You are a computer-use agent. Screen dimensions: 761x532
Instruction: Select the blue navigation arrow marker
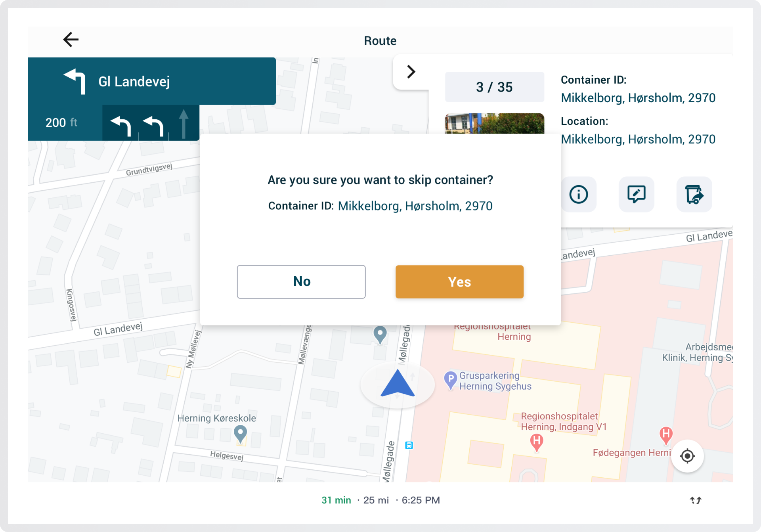(x=398, y=383)
